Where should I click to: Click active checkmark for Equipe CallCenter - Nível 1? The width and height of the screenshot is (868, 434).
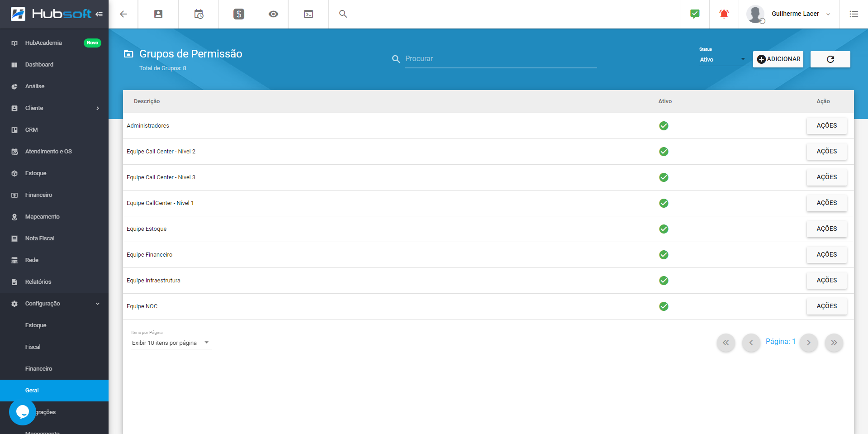(x=664, y=203)
